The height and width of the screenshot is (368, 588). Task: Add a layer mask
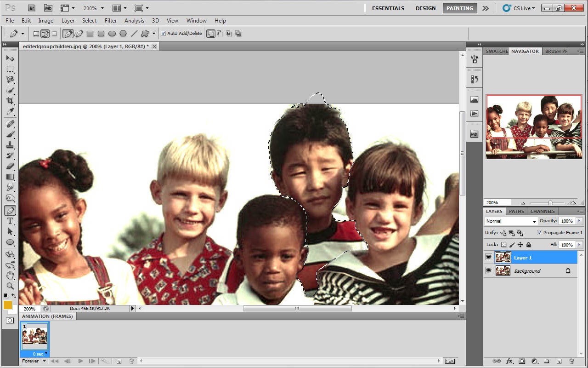coord(522,362)
